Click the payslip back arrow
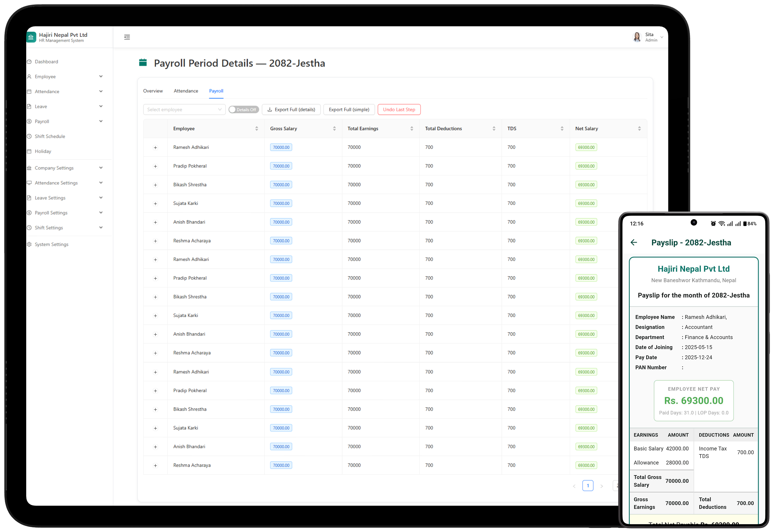 633,242
